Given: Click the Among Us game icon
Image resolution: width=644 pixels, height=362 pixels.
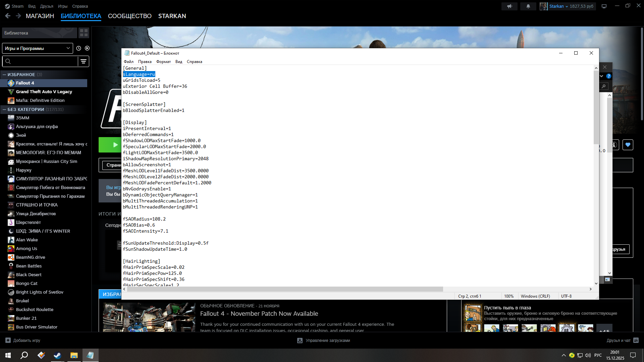Looking at the screenshot, I should click(11, 249).
